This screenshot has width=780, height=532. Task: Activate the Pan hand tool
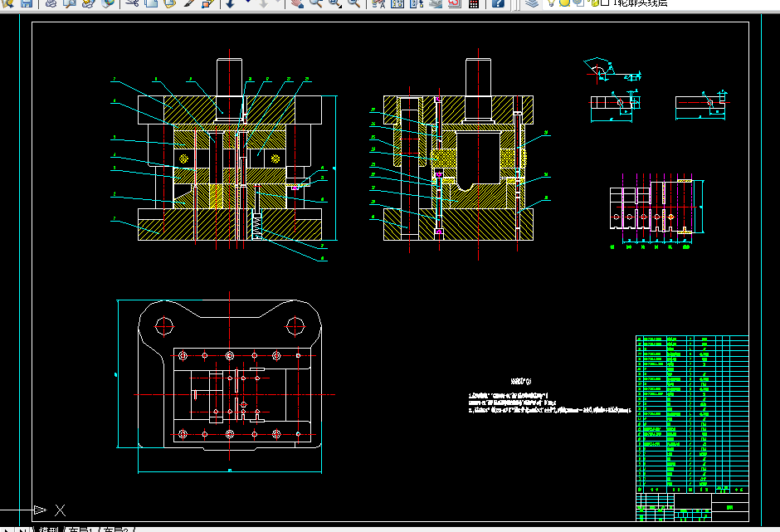(x=297, y=3)
